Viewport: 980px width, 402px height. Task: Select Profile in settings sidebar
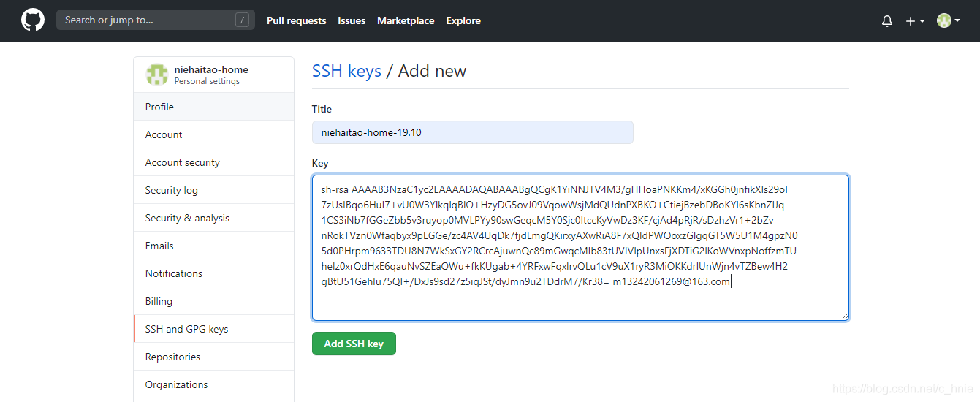click(213, 107)
